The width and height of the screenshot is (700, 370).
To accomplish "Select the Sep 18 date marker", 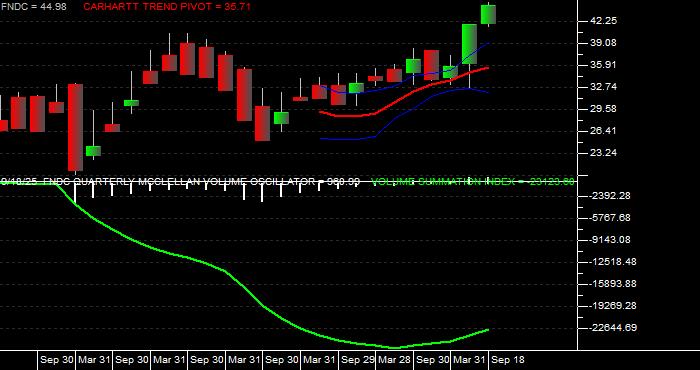I will tap(508, 360).
